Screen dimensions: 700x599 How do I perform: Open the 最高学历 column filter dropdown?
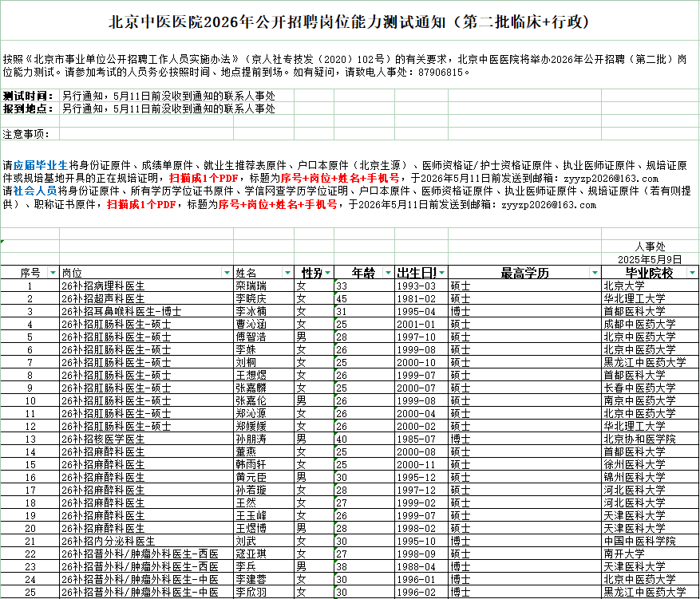[x=595, y=273]
